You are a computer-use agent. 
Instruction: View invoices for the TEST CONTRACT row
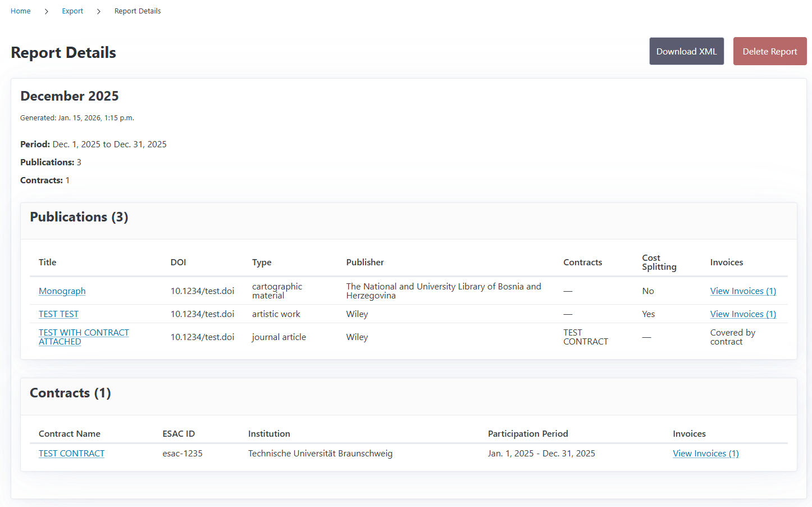pos(706,454)
